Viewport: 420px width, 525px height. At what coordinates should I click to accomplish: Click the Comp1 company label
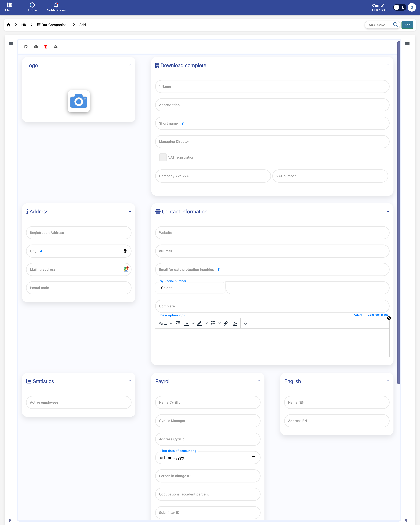pos(378,5)
